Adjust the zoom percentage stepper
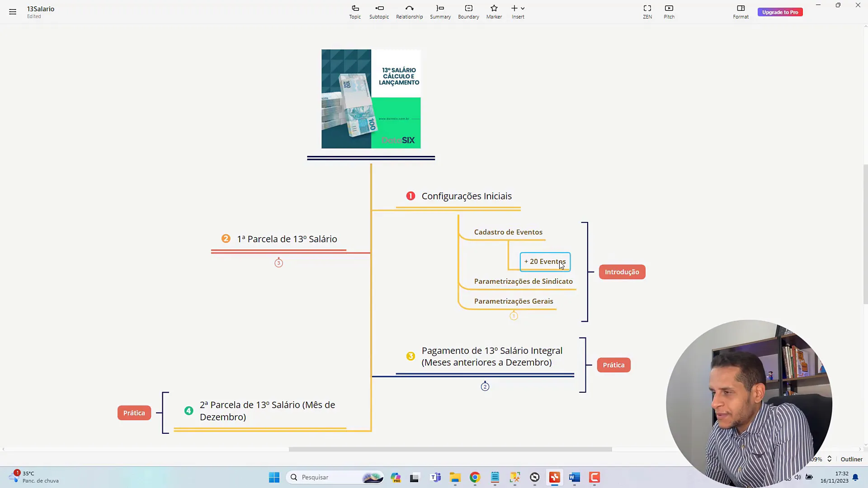Image resolution: width=868 pixels, height=488 pixels. click(829, 459)
